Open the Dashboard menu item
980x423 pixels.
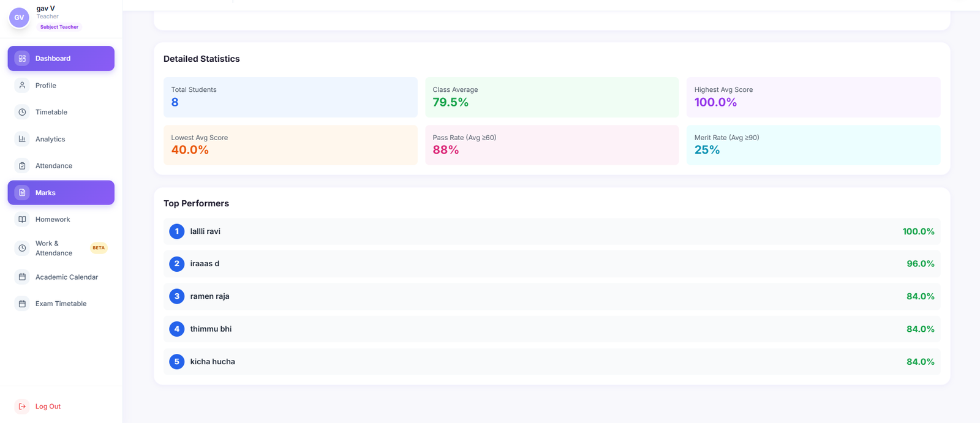[x=61, y=58]
